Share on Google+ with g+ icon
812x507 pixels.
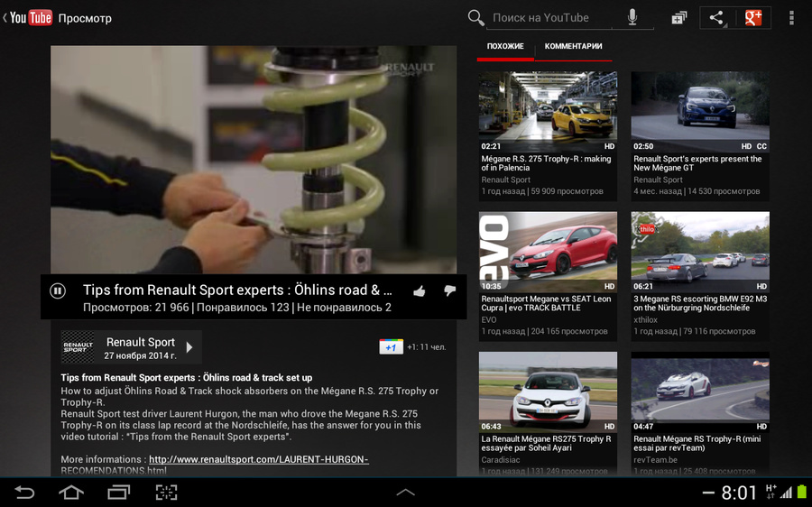tap(753, 18)
